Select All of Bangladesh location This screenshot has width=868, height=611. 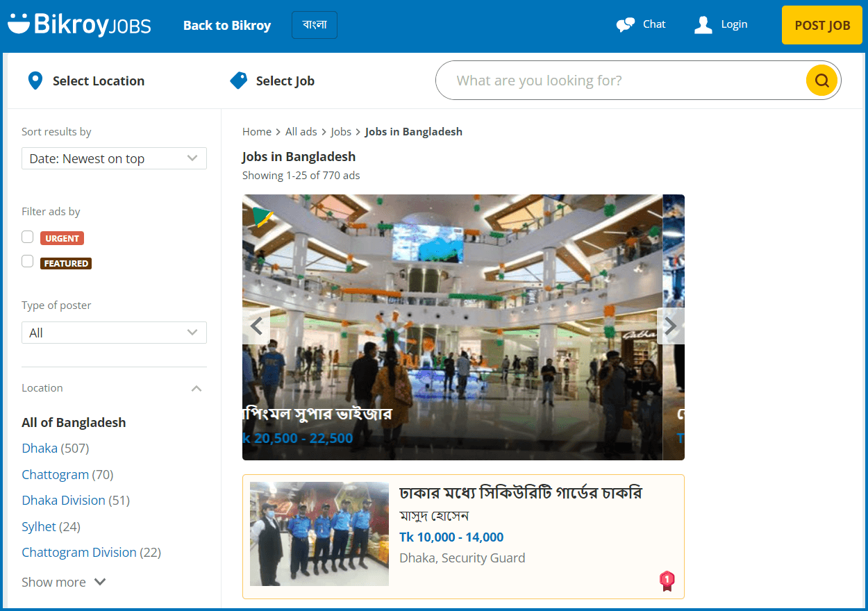(74, 422)
